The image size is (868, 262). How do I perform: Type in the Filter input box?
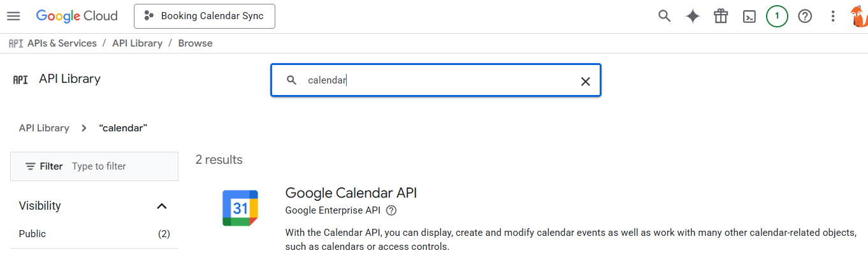121,166
